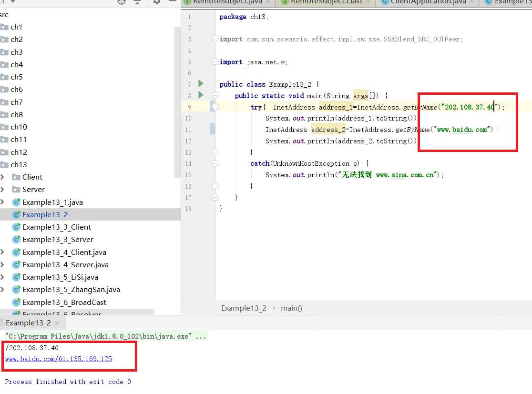
Task: Switch to the ClientApplication.java editor tab
Action: (428, 2)
